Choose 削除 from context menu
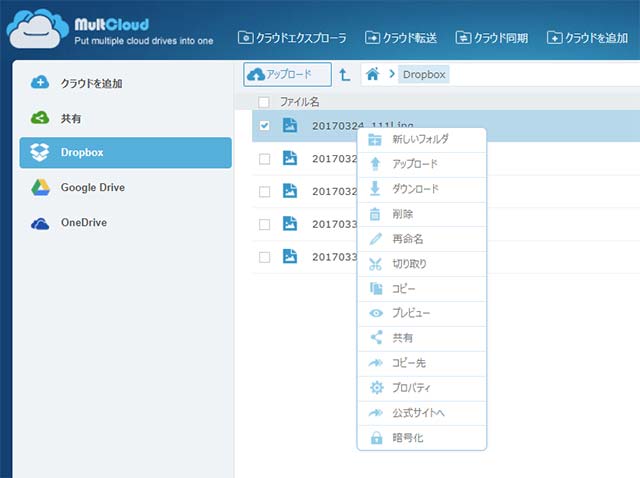Viewport: 640px width, 478px height. pyautogui.click(x=422, y=214)
